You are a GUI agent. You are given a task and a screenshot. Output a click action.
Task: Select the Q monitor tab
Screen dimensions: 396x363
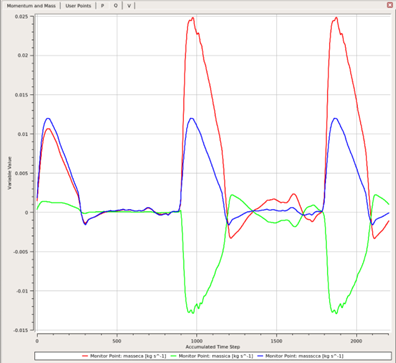(x=115, y=6)
